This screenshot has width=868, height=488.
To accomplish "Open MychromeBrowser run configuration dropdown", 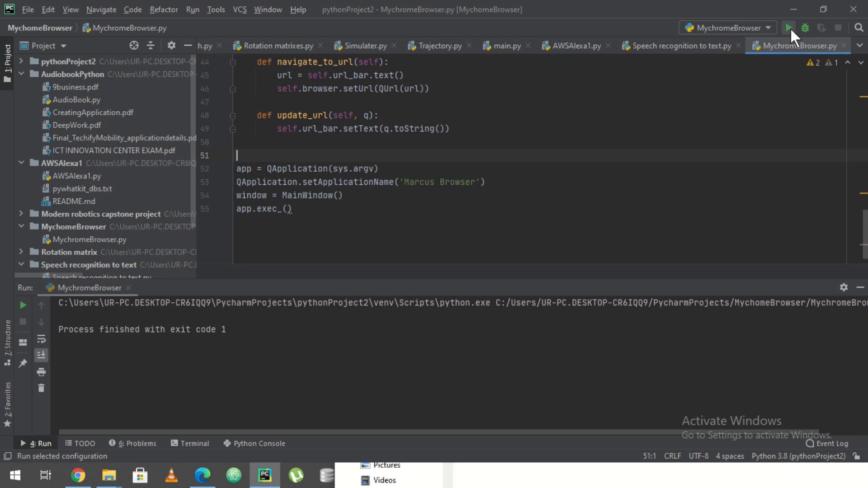I will coord(728,28).
